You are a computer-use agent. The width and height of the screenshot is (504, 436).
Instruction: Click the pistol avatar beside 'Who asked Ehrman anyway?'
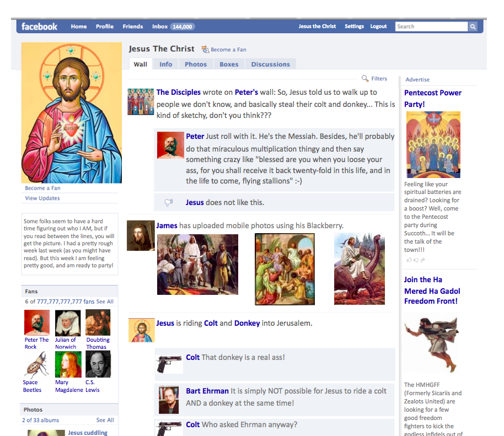click(169, 429)
